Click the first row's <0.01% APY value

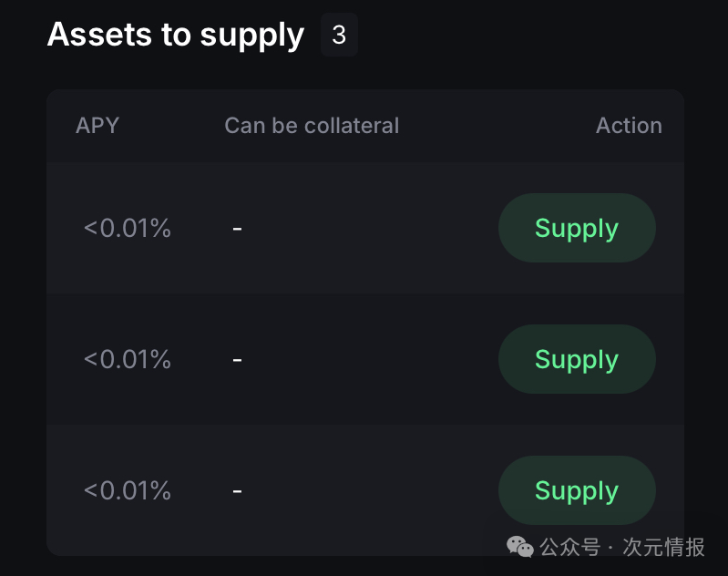coord(128,228)
